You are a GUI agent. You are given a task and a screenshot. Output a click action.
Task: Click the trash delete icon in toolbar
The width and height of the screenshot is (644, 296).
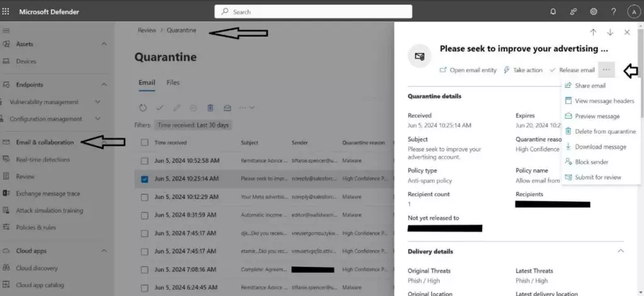tap(211, 108)
